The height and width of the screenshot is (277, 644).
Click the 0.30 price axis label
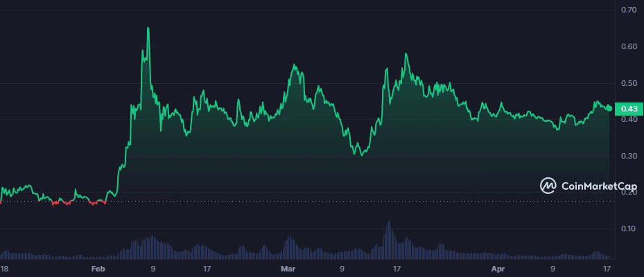tap(629, 156)
